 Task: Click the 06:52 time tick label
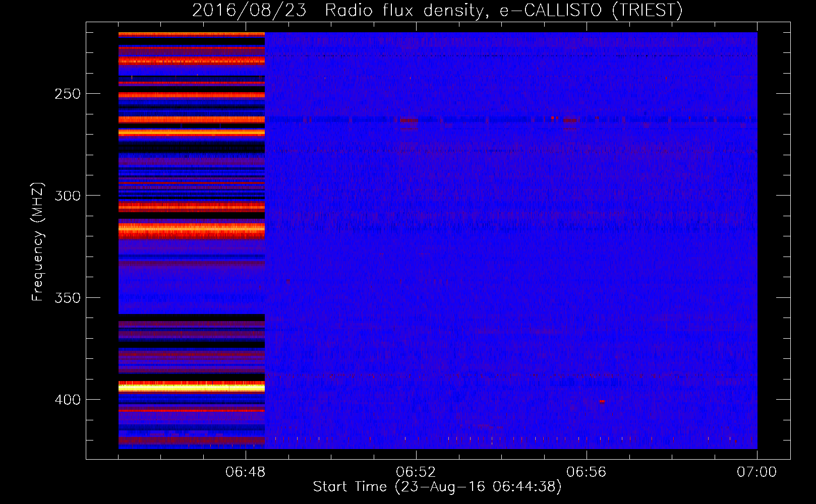416,472
